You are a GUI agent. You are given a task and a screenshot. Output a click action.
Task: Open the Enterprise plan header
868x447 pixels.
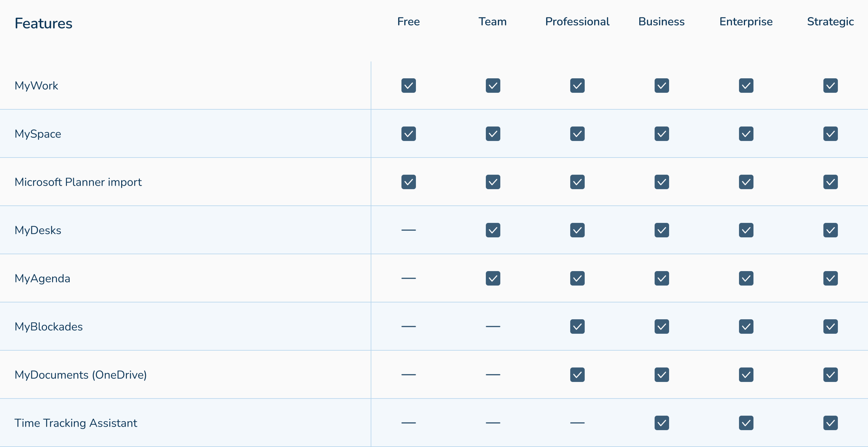[x=746, y=22]
